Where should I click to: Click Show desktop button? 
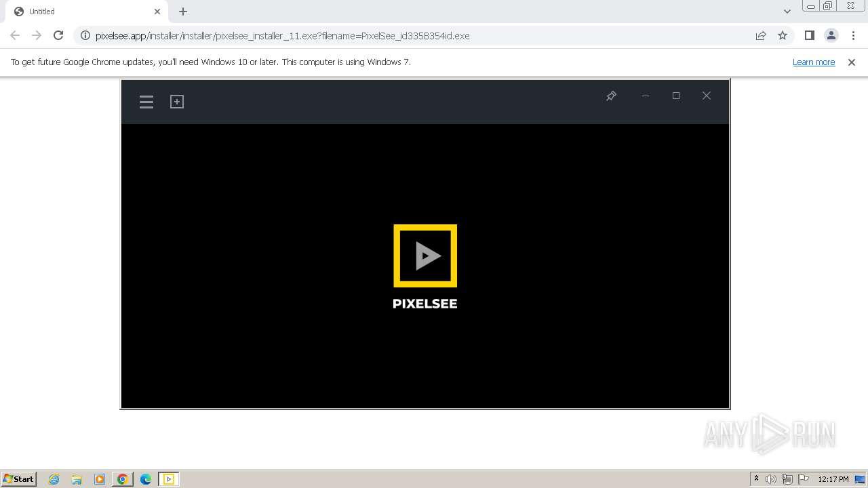pyautogui.click(x=861, y=479)
